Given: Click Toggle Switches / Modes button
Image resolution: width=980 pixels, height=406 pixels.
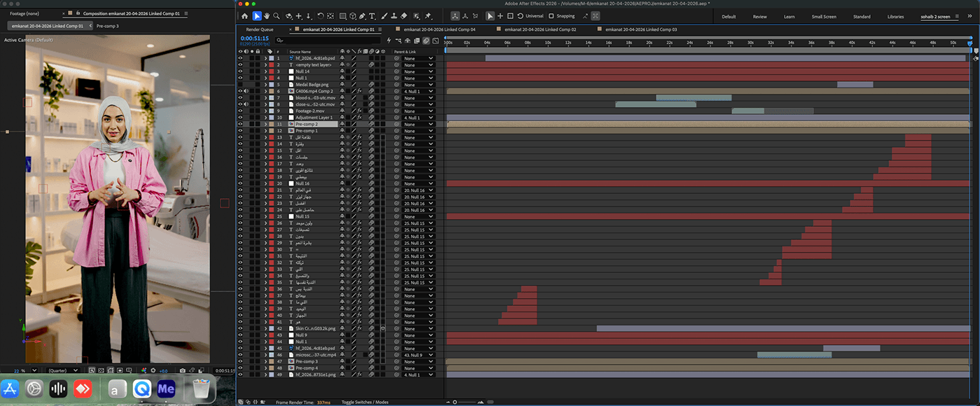Looking at the screenshot, I should [365, 402].
